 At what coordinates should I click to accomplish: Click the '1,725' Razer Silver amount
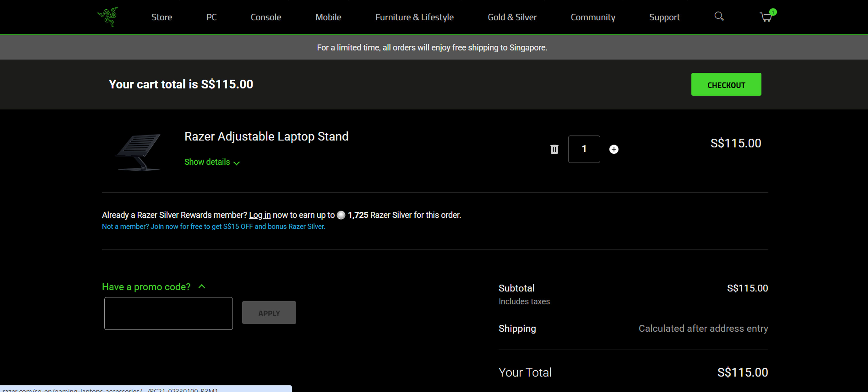pos(358,215)
